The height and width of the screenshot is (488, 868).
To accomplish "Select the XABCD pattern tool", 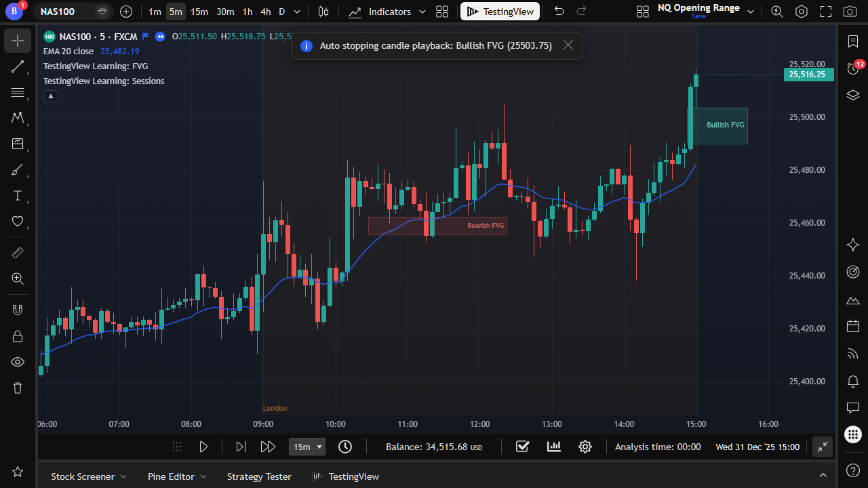I will pos(18,118).
